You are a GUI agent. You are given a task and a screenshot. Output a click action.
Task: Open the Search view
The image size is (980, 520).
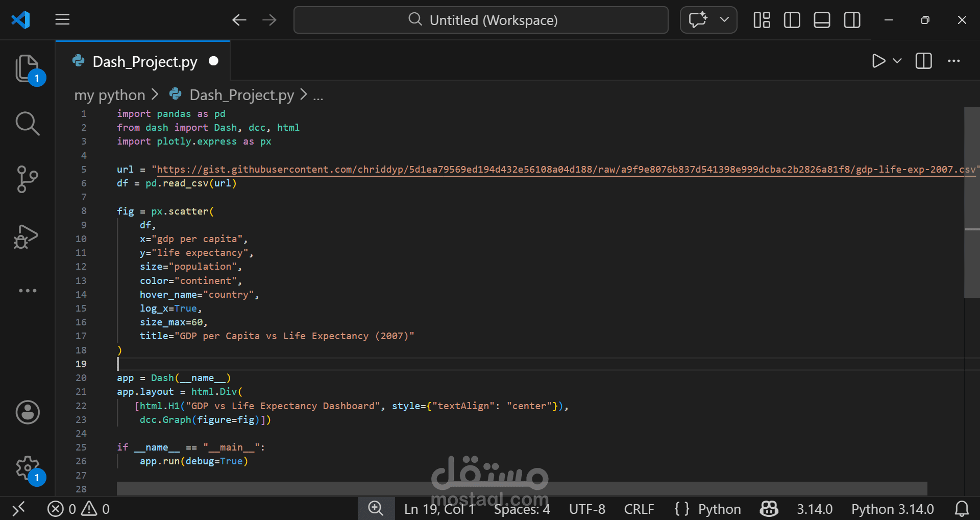click(x=27, y=123)
